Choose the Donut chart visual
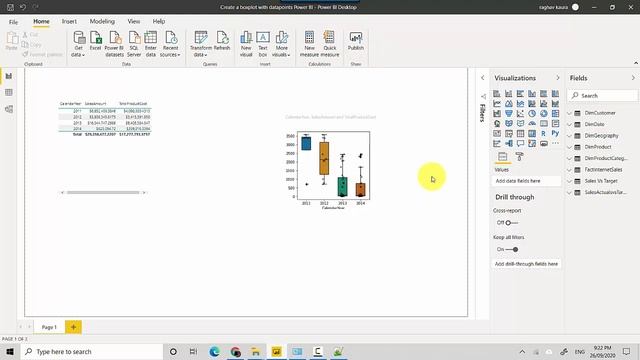 [544, 113]
